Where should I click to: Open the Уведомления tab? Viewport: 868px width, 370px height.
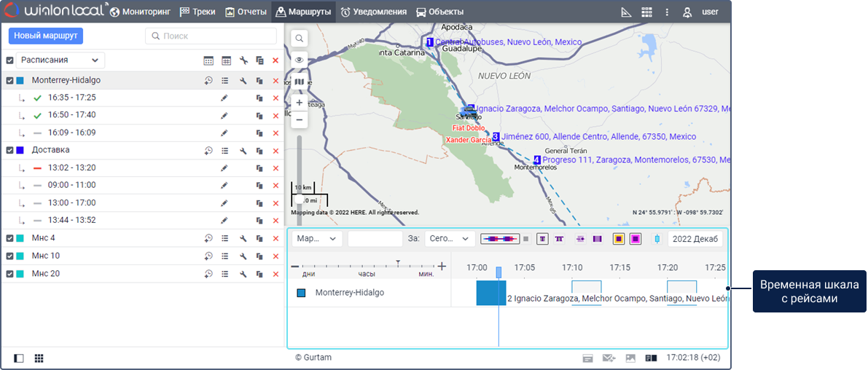pos(373,12)
